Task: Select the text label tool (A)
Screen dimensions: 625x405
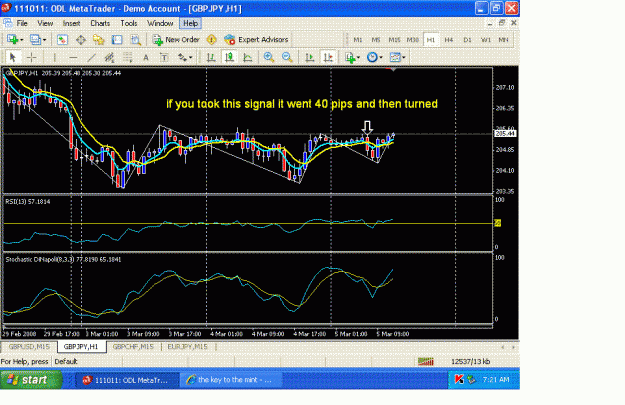Action: tap(146, 57)
